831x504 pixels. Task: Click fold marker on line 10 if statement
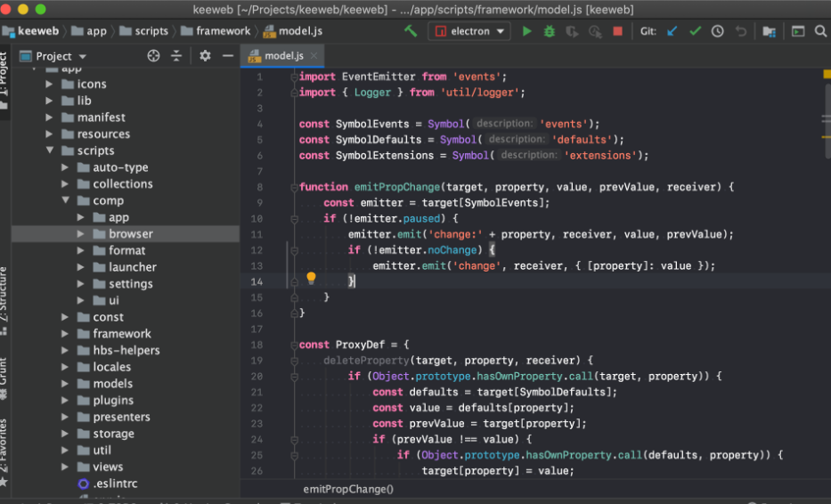click(x=294, y=219)
